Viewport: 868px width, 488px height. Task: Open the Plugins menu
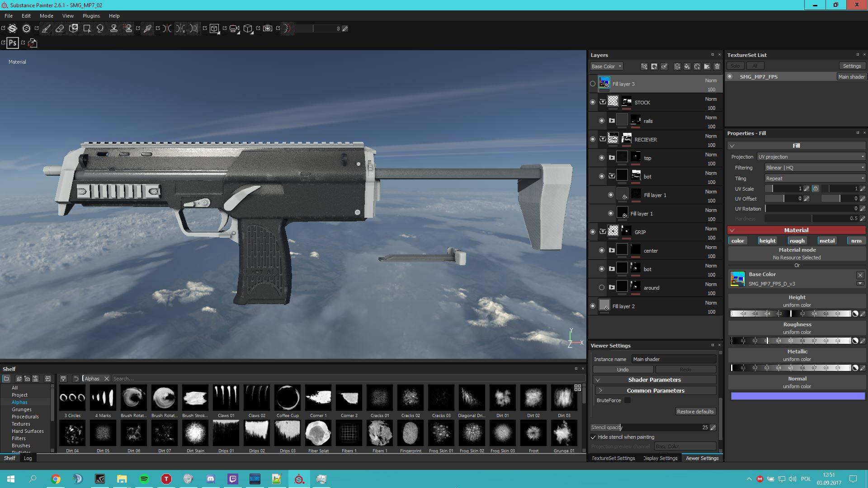pyautogui.click(x=91, y=16)
